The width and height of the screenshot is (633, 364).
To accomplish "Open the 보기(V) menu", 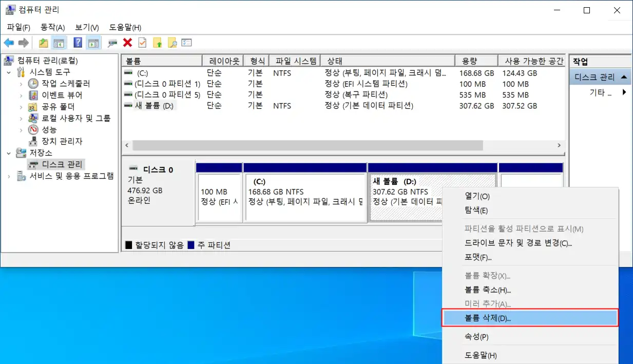I will tap(87, 27).
